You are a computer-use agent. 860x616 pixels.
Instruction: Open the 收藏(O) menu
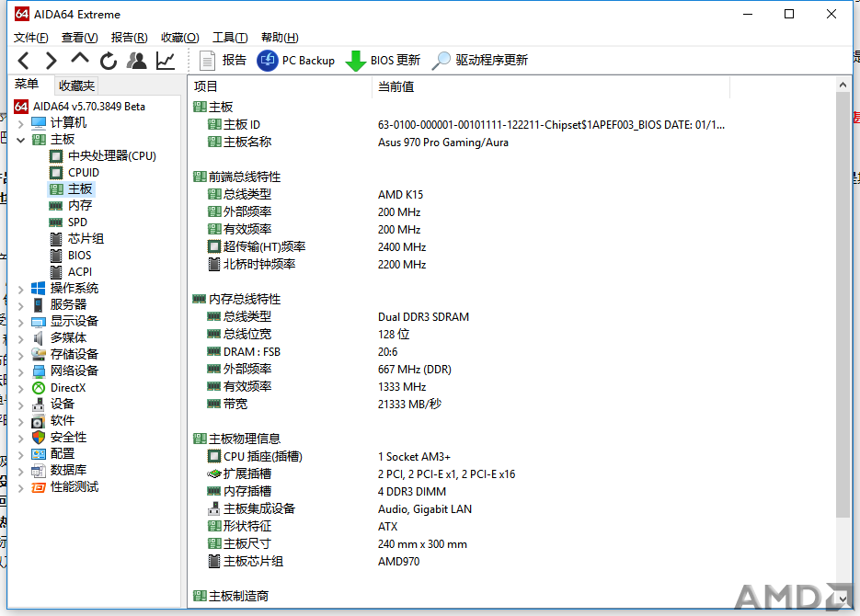[180, 38]
